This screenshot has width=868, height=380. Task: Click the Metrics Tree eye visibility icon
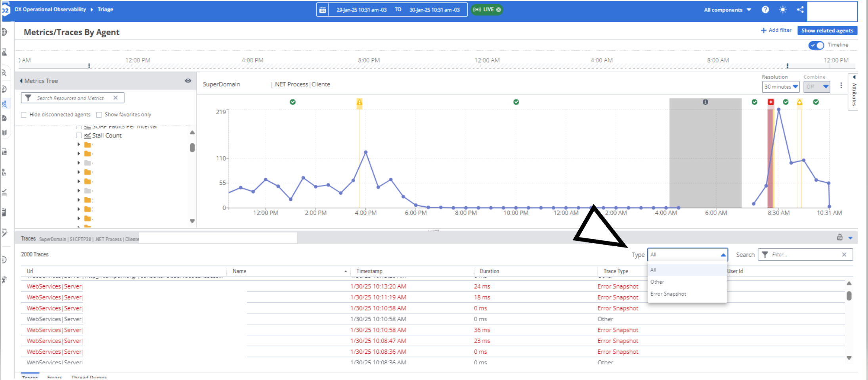tap(188, 81)
